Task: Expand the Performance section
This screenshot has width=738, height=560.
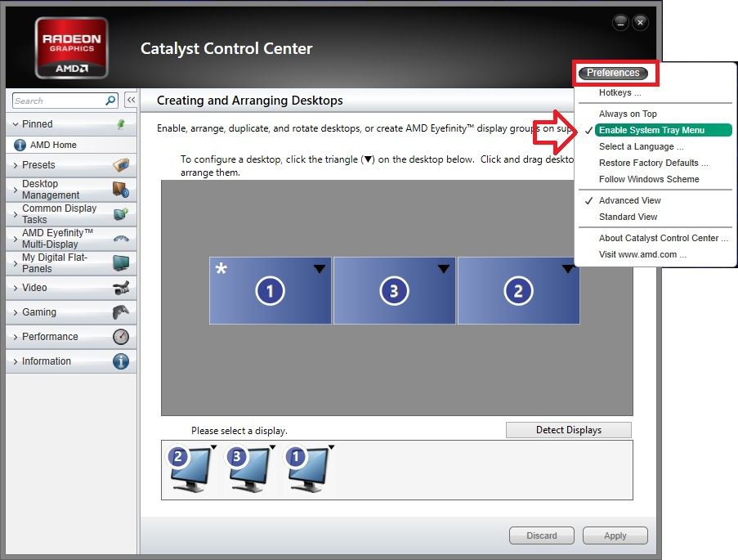Action: click(x=16, y=337)
